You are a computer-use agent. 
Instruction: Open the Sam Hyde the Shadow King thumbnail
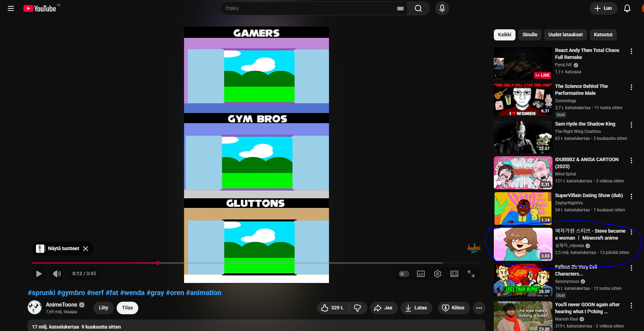523,137
